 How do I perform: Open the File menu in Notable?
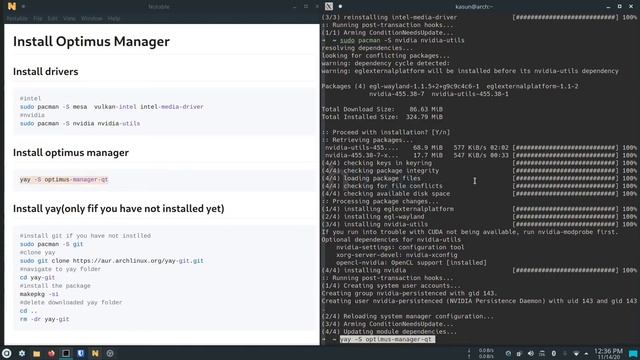coord(38,18)
